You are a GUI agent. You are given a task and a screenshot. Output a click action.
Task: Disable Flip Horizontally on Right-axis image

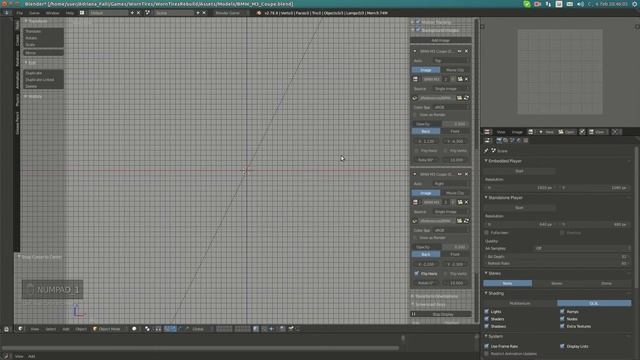[417, 273]
